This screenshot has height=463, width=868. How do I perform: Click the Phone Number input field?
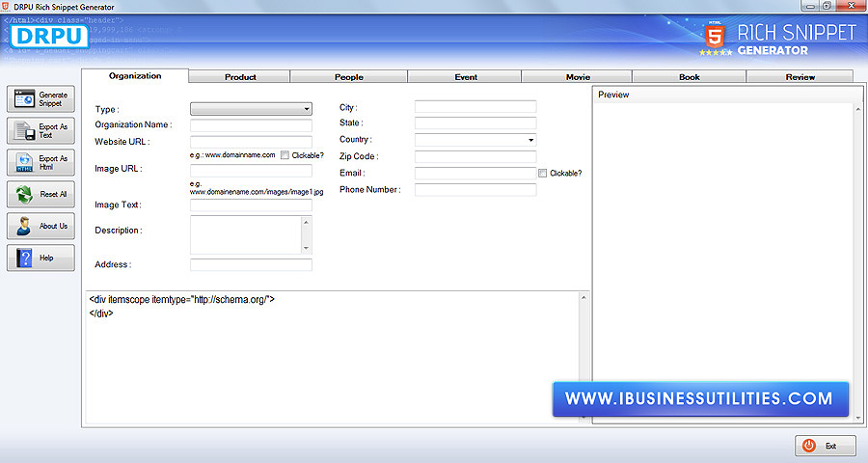tap(475, 190)
